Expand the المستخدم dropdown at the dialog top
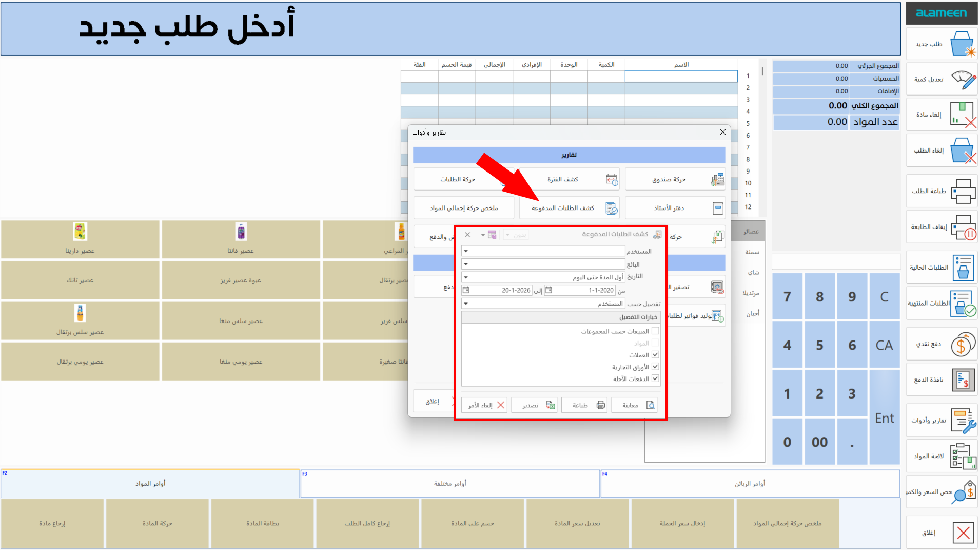 click(x=466, y=251)
